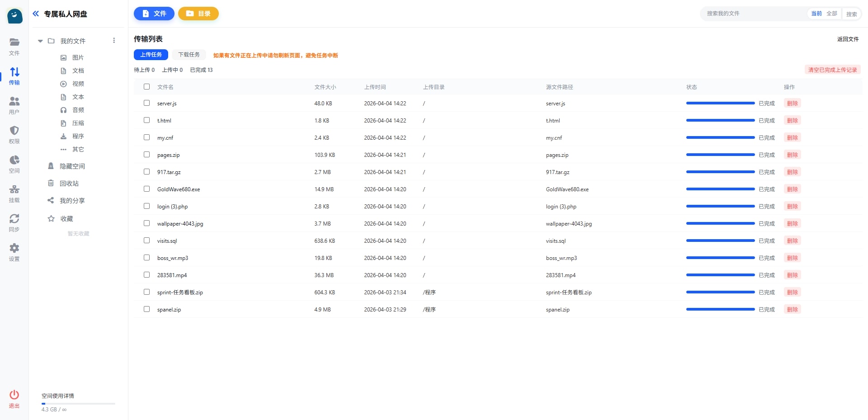The width and height of the screenshot is (868, 420).
Task: Open the 空间 pie chart icon
Action: point(14,160)
